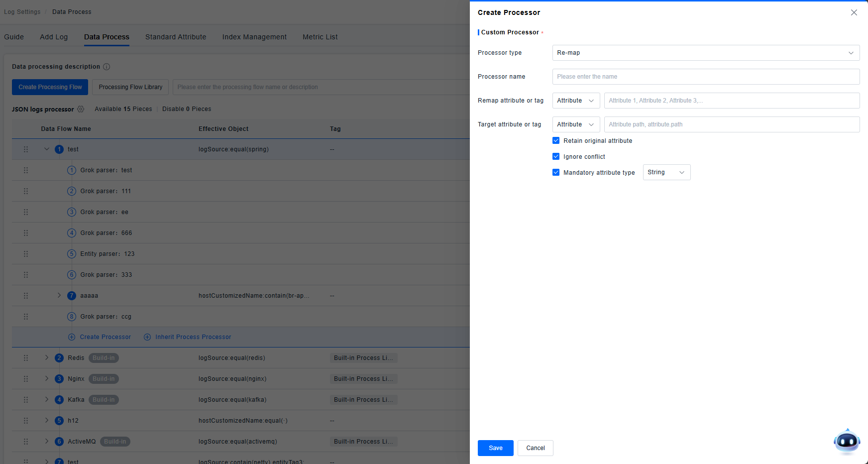Click the info icon beside Data processing description
This screenshot has width=868, height=464.
coord(107,67)
